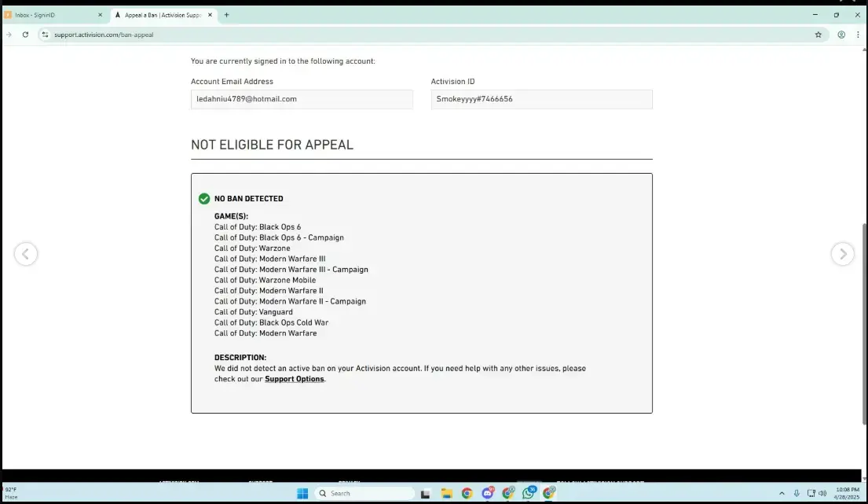
Task: Click the Windows Start button
Action: pos(302,493)
